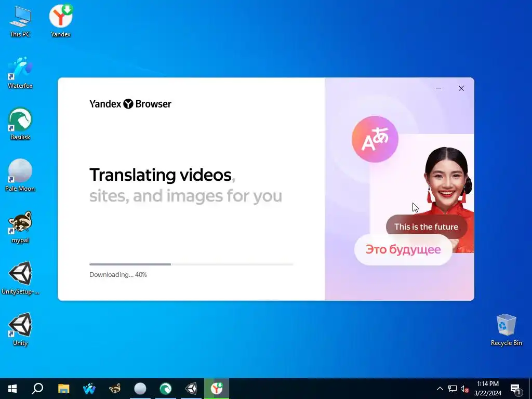Select Yandex installer taskbar button
The width and height of the screenshot is (532, 399).
tap(217, 389)
